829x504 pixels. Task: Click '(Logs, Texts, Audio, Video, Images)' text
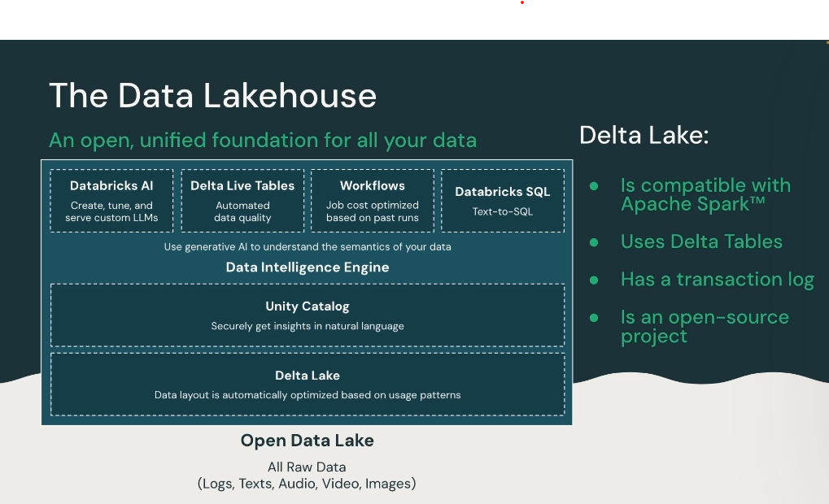[307, 484]
